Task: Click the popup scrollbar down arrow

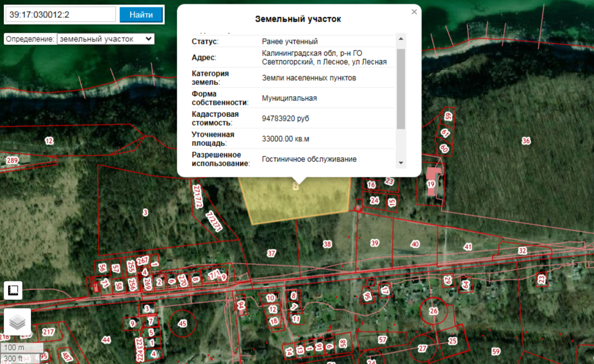Action: coord(401,163)
